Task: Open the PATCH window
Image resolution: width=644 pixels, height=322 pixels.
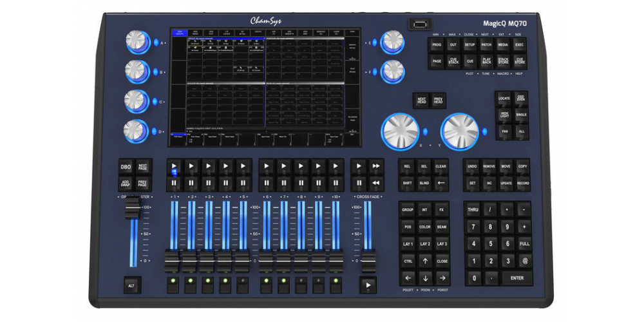Action: point(487,45)
